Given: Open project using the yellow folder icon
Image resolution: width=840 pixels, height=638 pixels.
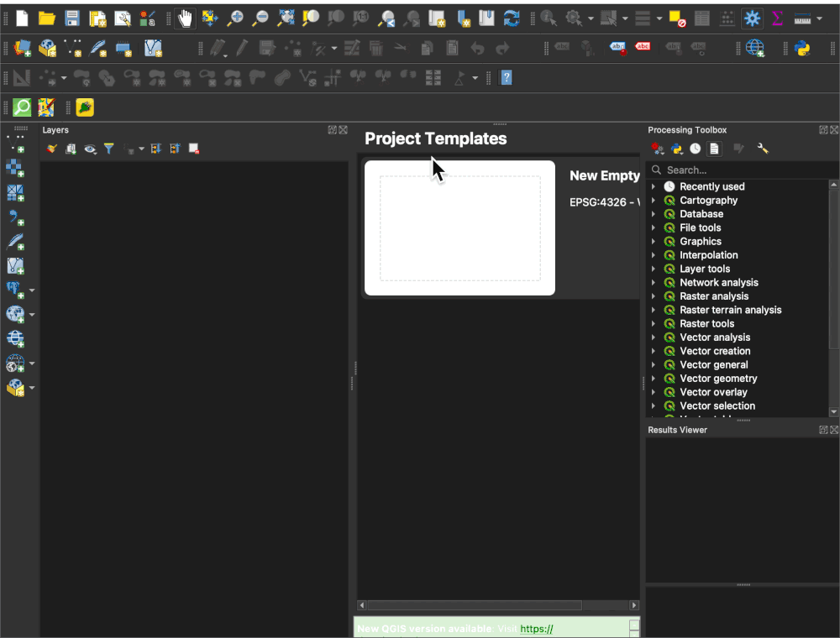Looking at the screenshot, I should click(x=46, y=18).
